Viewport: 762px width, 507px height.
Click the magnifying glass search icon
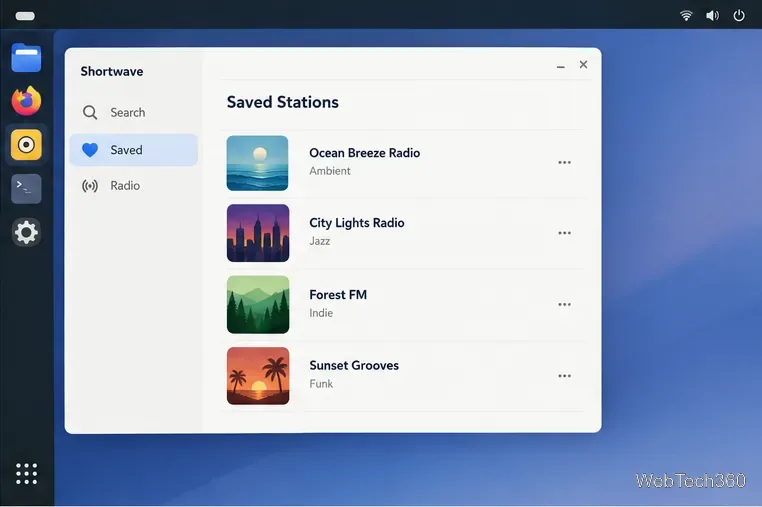(x=90, y=112)
